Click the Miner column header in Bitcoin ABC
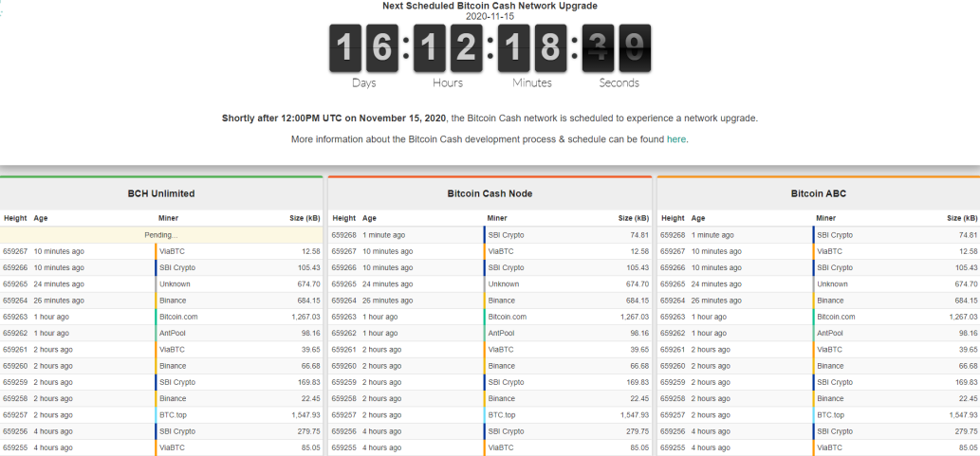This screenshot has height=456, width=980. [825, 218]
